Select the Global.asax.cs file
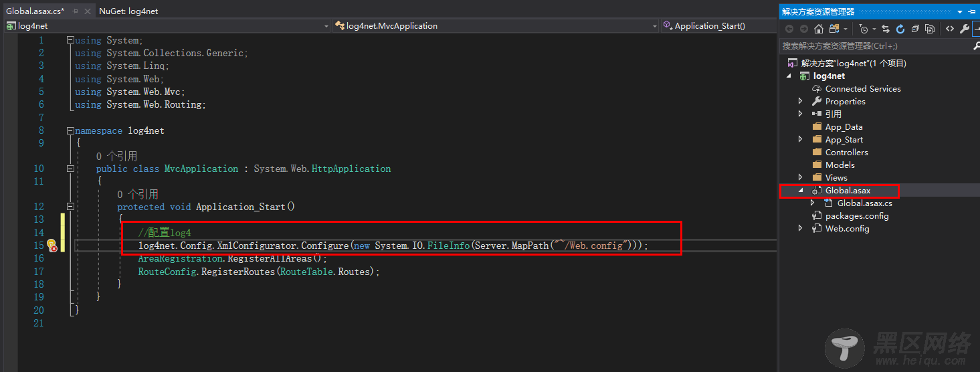 pyautogui.click(x=864, y=203)
